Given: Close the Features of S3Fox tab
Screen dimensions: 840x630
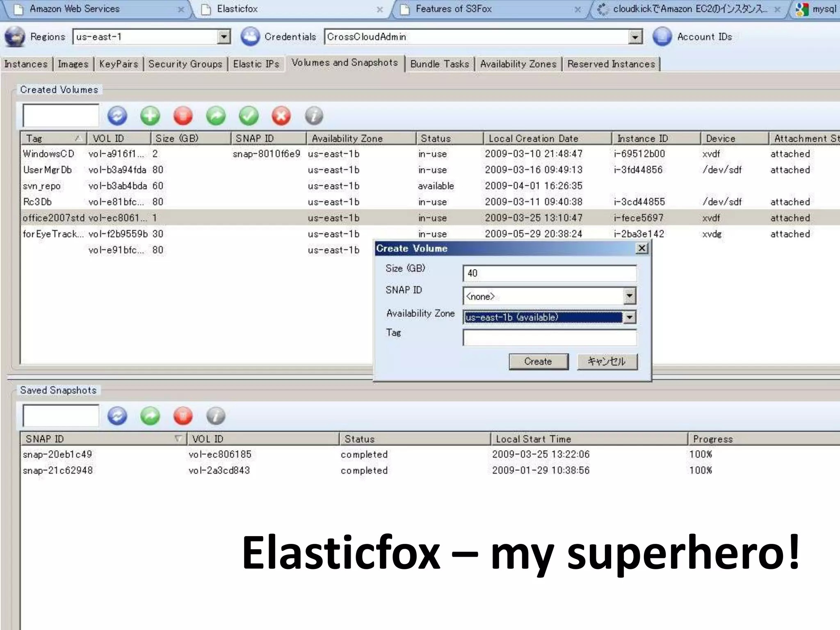Looking at the screenshot, I should pyautogui.click(x=577, y=9).
